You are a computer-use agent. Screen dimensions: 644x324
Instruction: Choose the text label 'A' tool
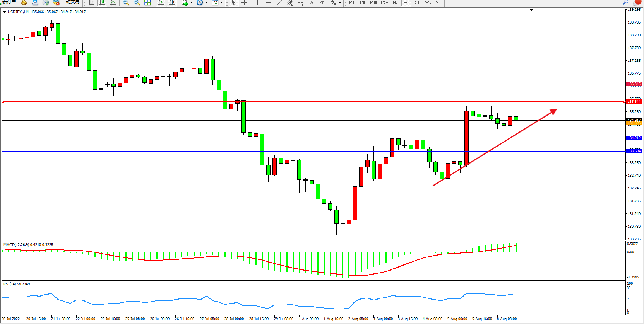click(312, 3)
